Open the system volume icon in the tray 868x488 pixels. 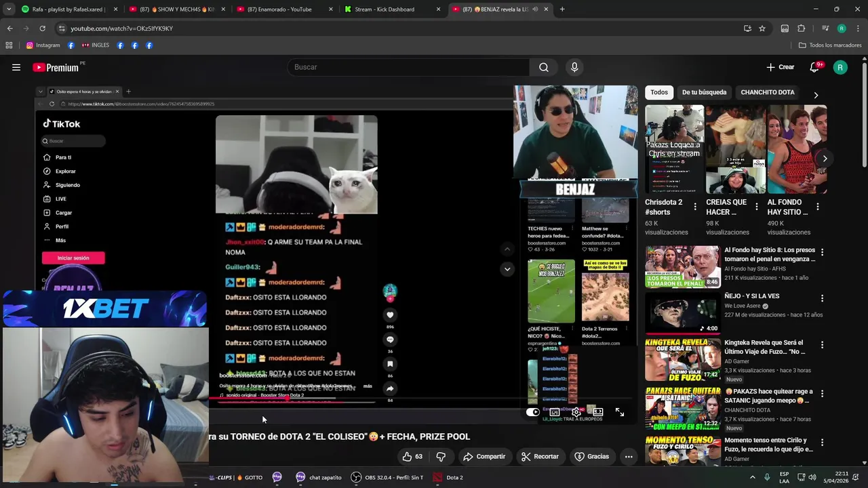tap(812, 477)
